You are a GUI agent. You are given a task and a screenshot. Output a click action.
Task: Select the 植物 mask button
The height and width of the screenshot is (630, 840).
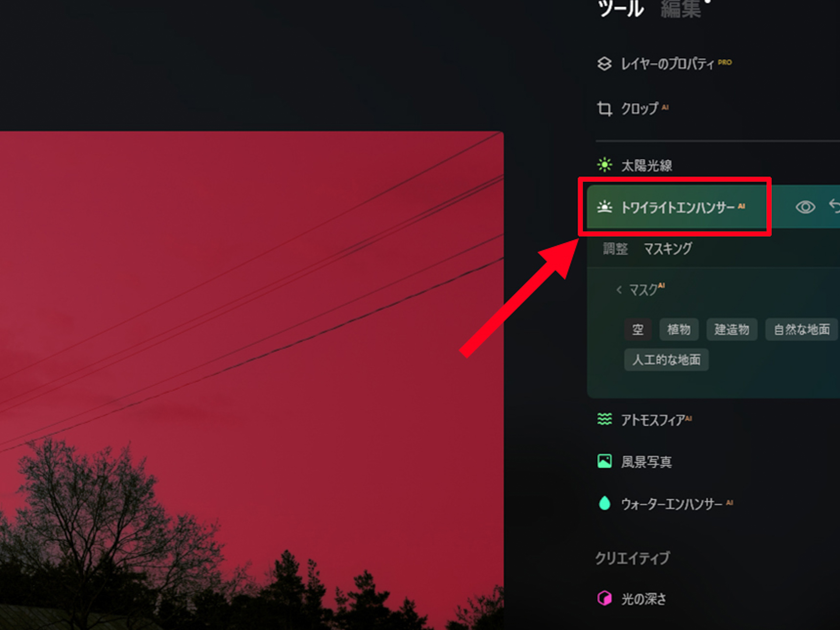point(679,329)
